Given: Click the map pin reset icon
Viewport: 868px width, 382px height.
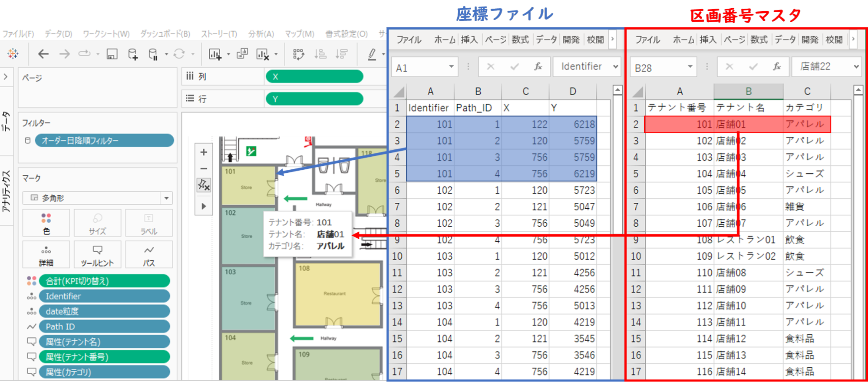Looking at the screenshot, I should pyautogui.click(x=204, y=185).
